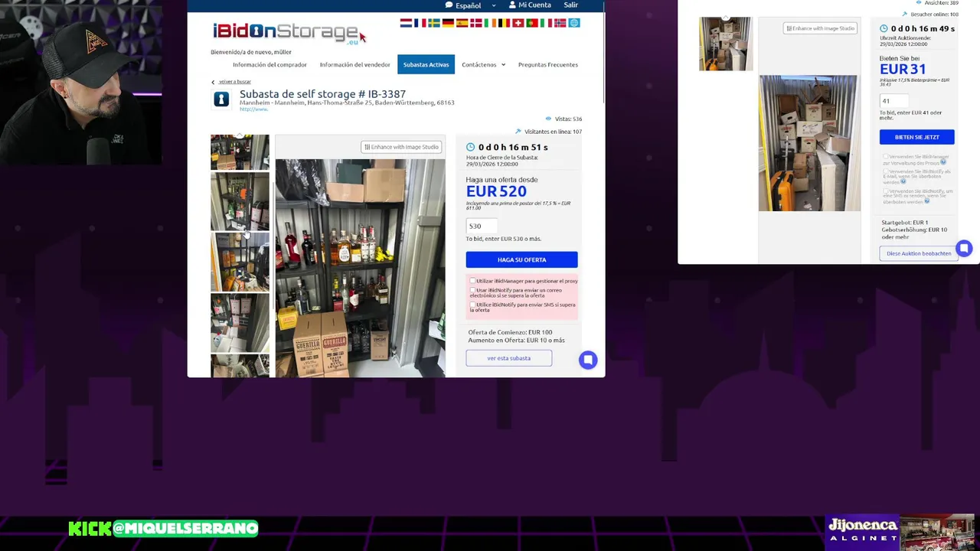The width and height of the screenshot is (980, 551).
Task: Select the German flag language icon
Action: [x=448, y=23]
